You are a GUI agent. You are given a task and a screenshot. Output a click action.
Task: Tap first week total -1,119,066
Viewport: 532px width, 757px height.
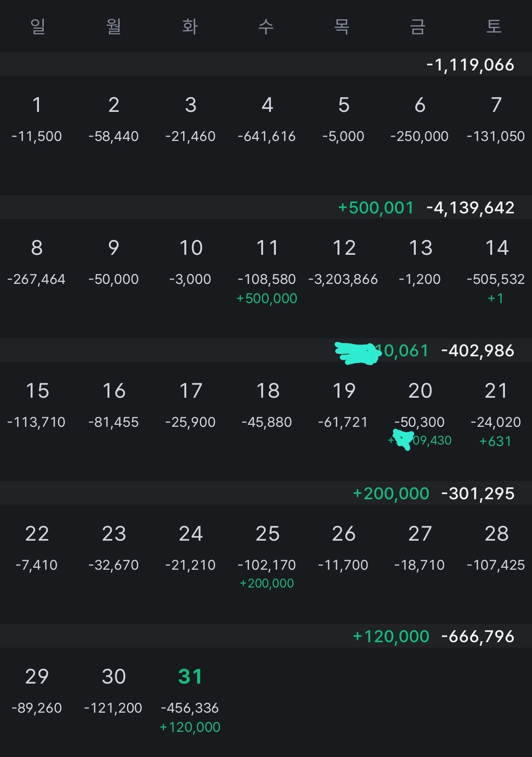(470, 65)
